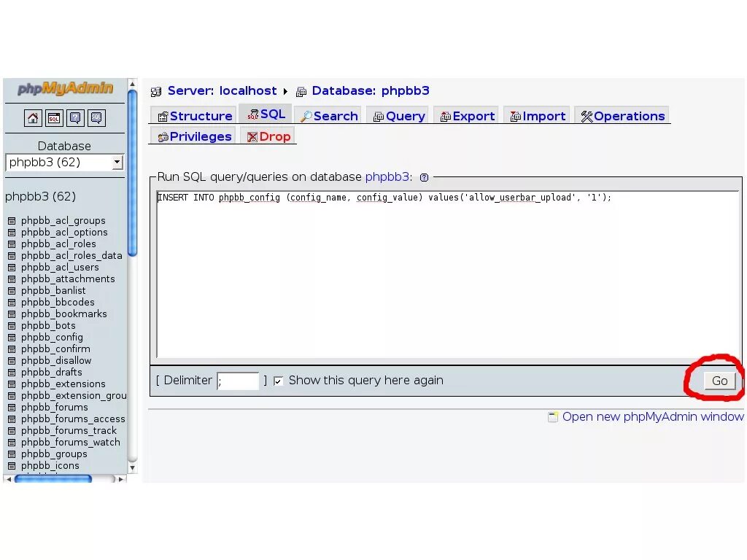The image size is (747, 560).
Task: Click the phpMyAdmin logo
Action: point(65,88)
